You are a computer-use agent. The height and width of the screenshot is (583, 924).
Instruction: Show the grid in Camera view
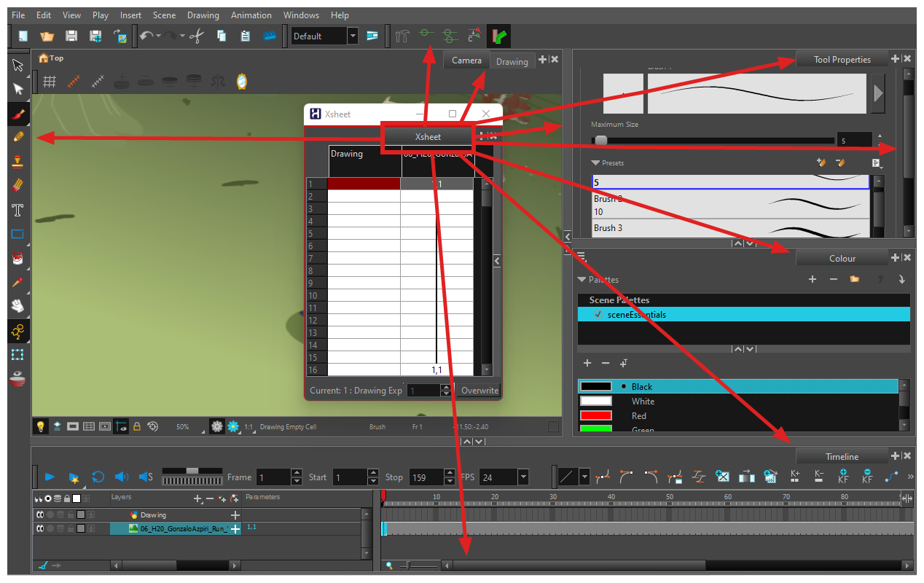click(x=50, y=82)
